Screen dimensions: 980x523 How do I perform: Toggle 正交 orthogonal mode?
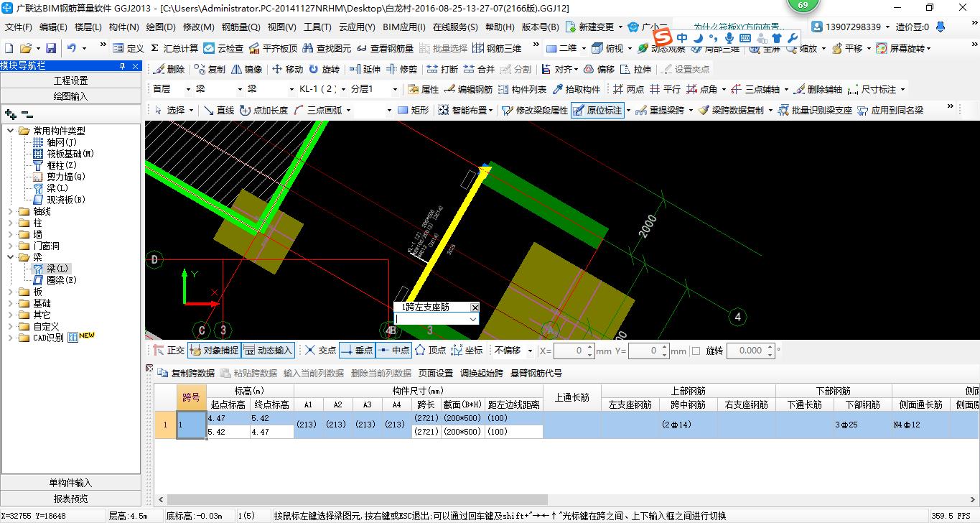click(169, 351)
